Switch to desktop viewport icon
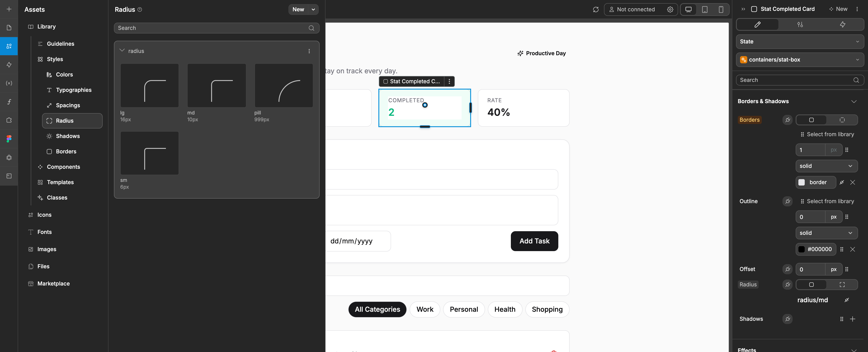This screenshot has height=352, width=868. tap(688, 10)
